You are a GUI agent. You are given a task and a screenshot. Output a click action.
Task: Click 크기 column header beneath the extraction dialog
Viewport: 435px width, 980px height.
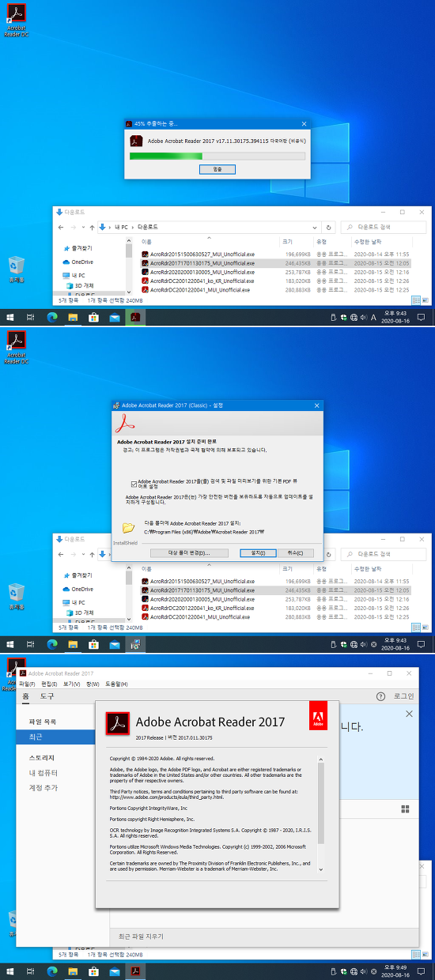[287, 241]
